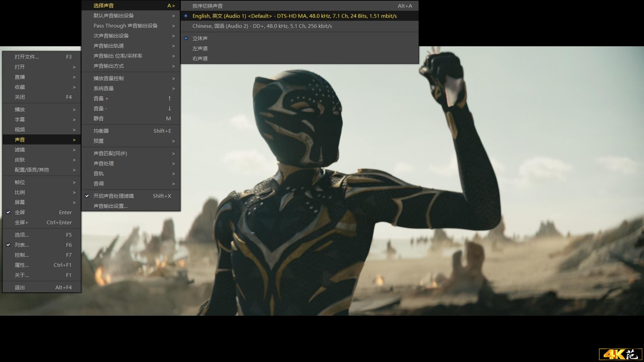
Task: Click 关闭 F4 menu item
Action: [42, 97]
